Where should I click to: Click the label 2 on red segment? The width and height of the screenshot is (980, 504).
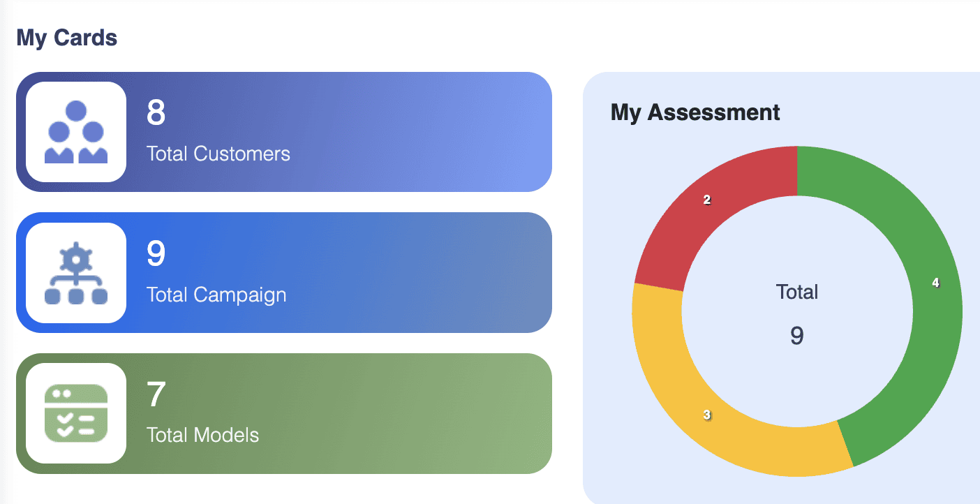point(707,200)
